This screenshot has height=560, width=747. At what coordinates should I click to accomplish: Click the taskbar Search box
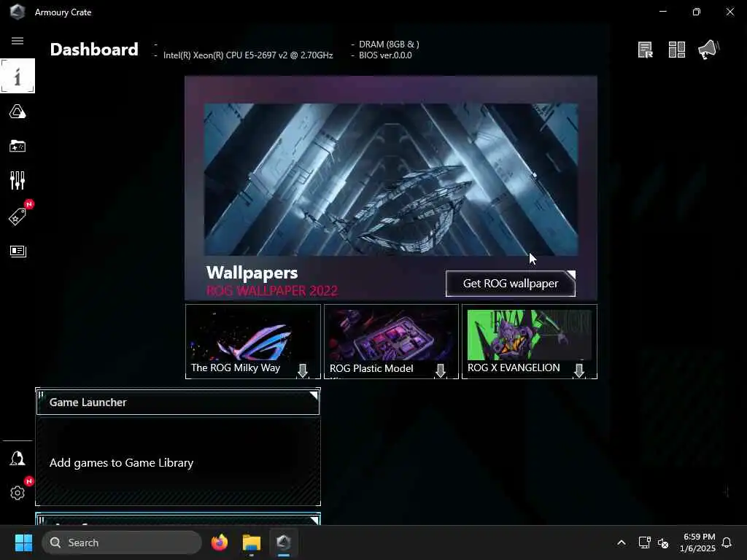[122, 542]
